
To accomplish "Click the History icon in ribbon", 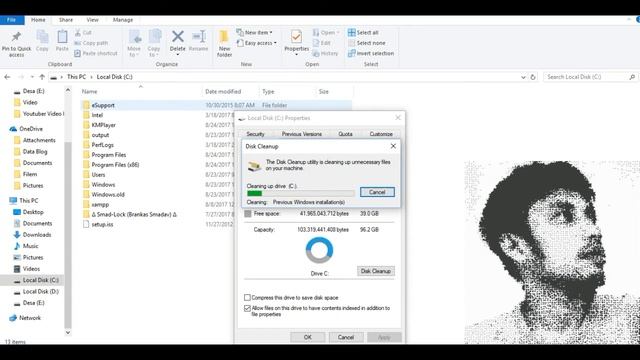I will pos(325,53).
